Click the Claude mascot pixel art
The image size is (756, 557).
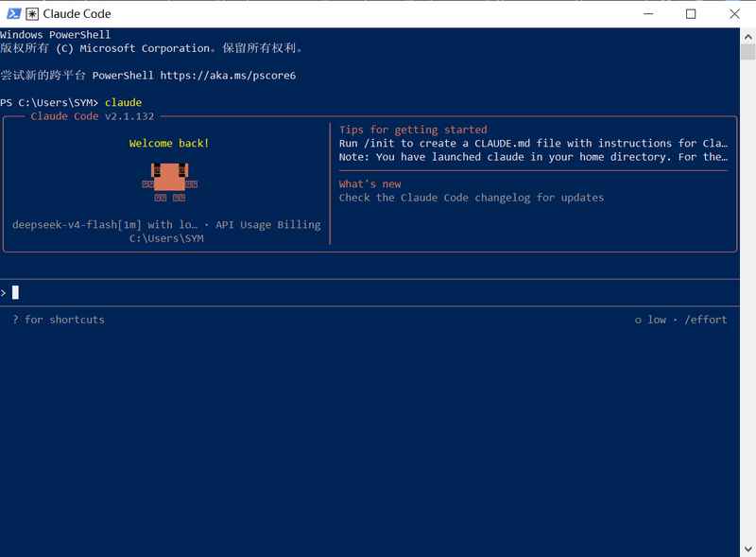(170, 182)
